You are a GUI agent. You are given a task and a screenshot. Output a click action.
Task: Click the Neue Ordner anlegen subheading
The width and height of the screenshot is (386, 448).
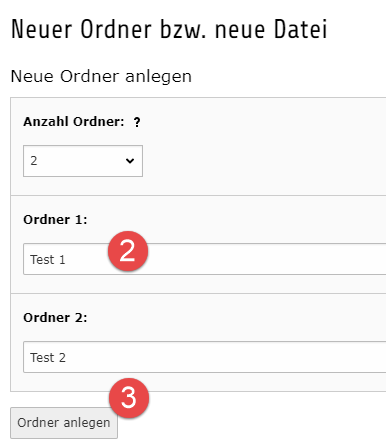(101, 76)
